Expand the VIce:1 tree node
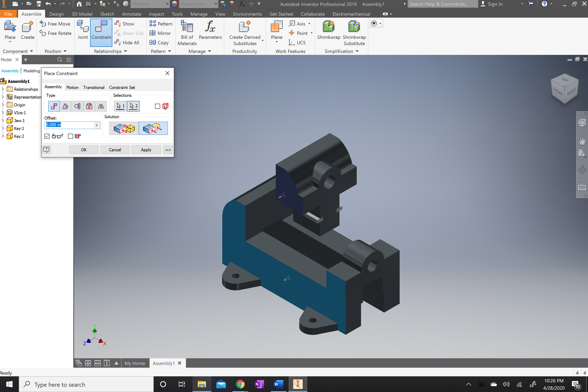588x392 pixels. (x=3, y=113)
